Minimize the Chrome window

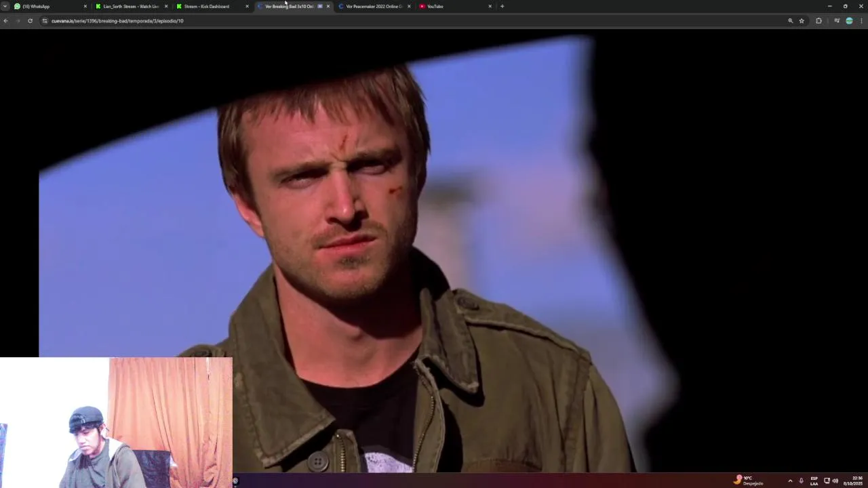coord(829,6)
